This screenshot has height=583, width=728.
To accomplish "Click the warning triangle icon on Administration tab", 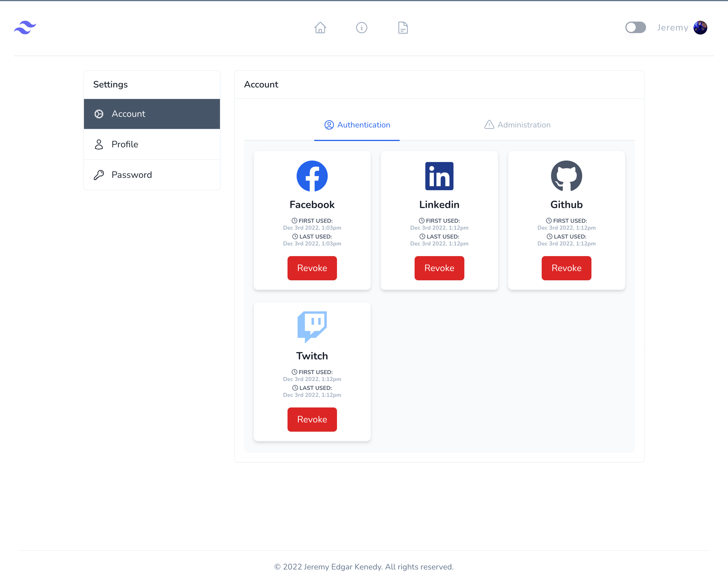I will point(489,125).
